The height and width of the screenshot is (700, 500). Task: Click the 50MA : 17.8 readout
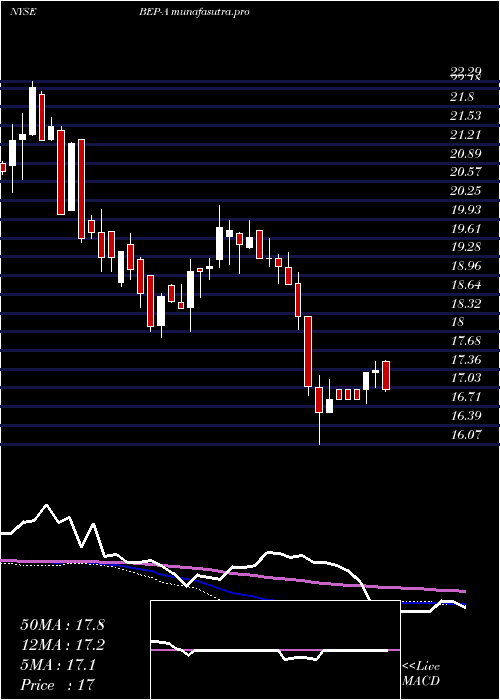pos(62,625)
